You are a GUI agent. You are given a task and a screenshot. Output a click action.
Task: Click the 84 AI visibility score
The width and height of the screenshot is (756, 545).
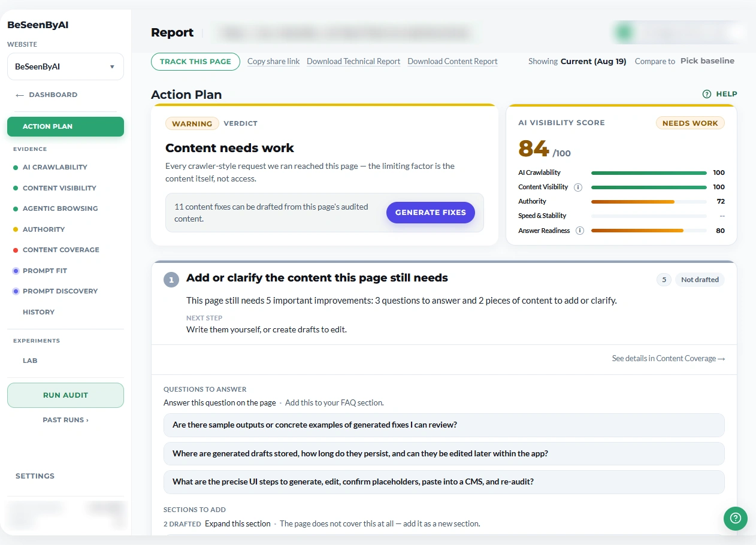[x=534, y=148]
